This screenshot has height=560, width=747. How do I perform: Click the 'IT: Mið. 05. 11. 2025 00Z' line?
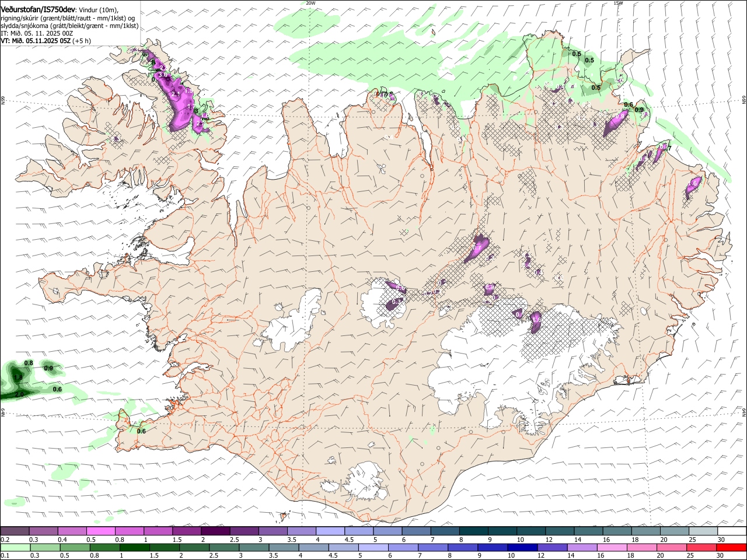pyautogui.click(x=37, y=33)
